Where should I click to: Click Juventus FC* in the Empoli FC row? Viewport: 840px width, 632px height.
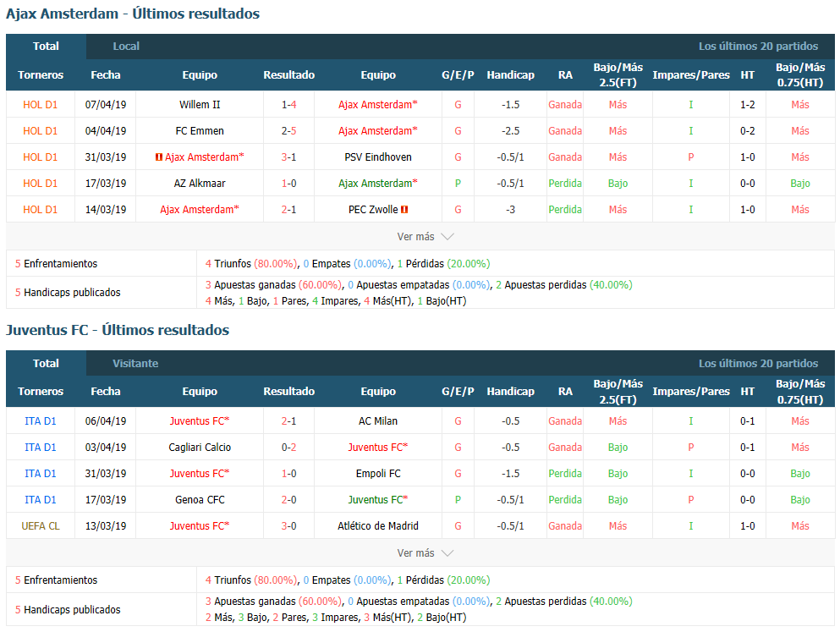(x=200, y=474)
